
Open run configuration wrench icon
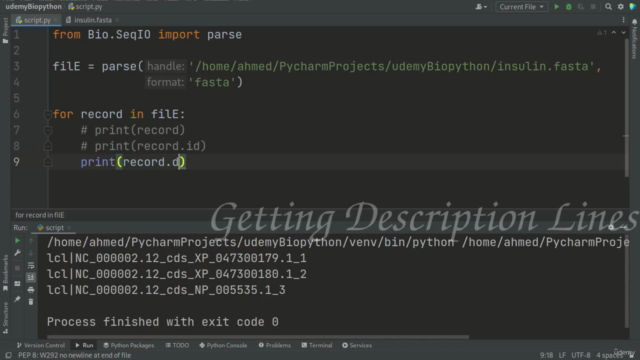coord(17,253)
